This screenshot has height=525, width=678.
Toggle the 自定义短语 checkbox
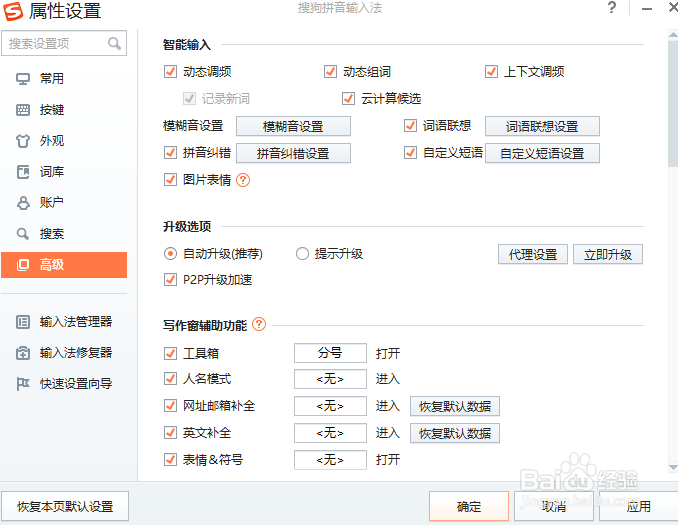[410, 153]
